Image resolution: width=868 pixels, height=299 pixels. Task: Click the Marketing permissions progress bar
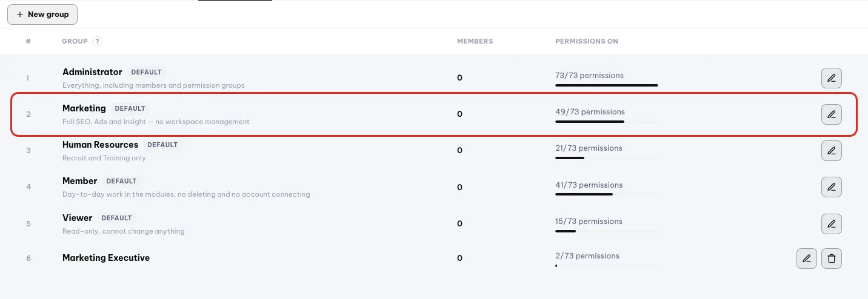tap(607, 122)
